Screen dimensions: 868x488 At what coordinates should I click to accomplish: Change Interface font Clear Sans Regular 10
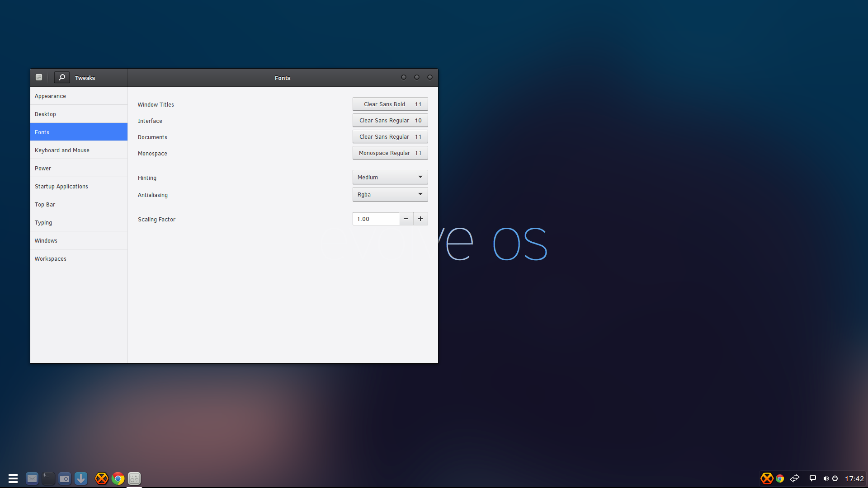[x=390, y=120]
